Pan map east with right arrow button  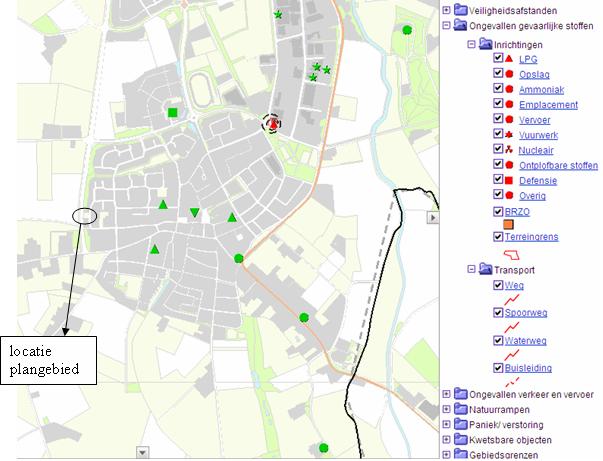(433, 218)
